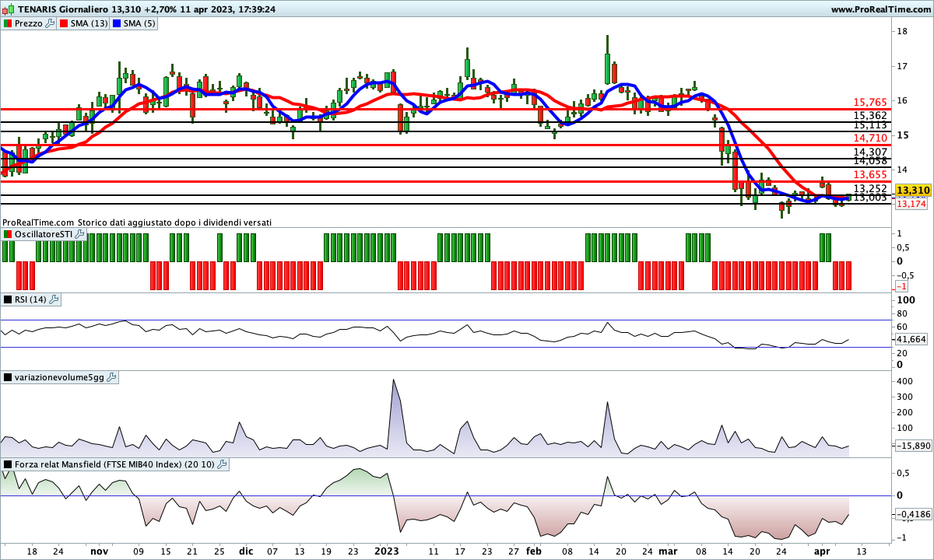The width and height of the screenshot is (934, 560).
Task: Click the candlestick chart icon beside TENARIS
Action: pyautogui.click(x=8, y=9)
